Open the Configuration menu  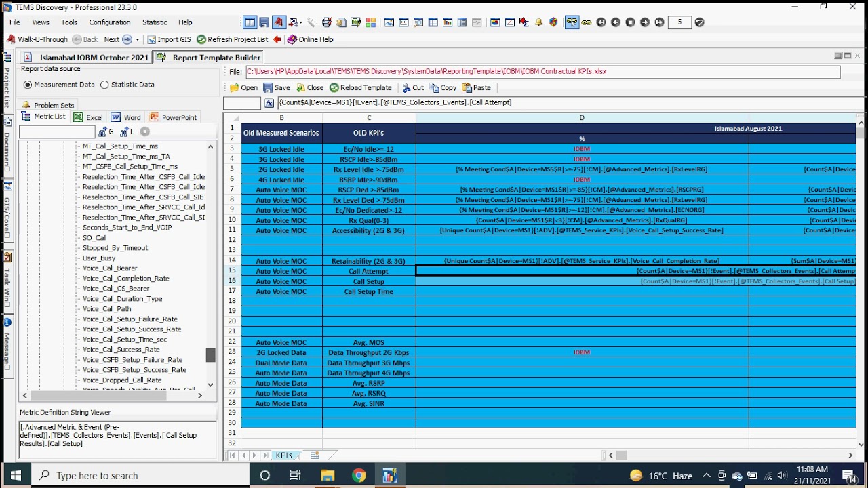(x=110, y=22)
